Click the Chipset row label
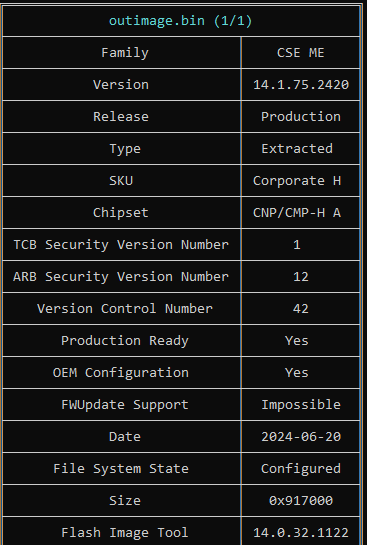 121,213
